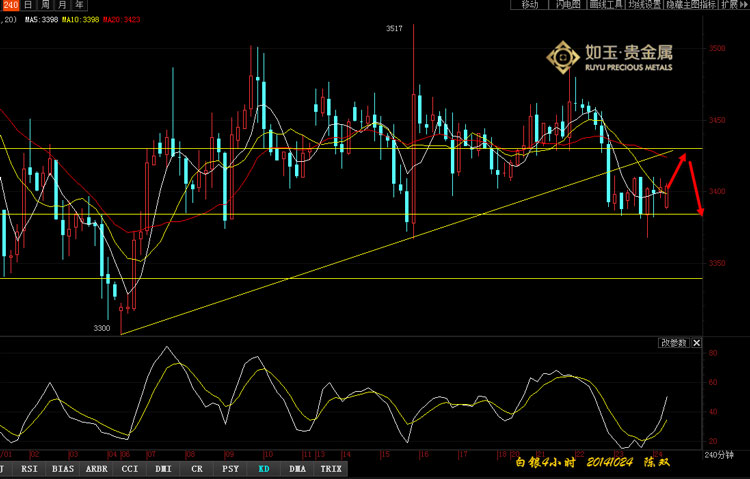The height and width of the screenshot is (479, 750).
Task: Toggle 隐藏主图指标 hide main indicators
Action: pyautogui.click(x=690, y=5)
